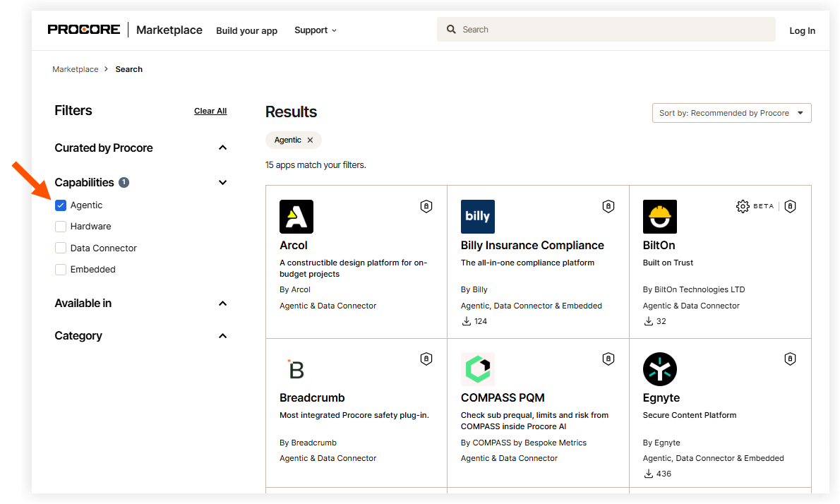This screenshot has height=504, width=840.
Task: Click the shield badge on the Breadcrumb card
Action: coord(426,359)
